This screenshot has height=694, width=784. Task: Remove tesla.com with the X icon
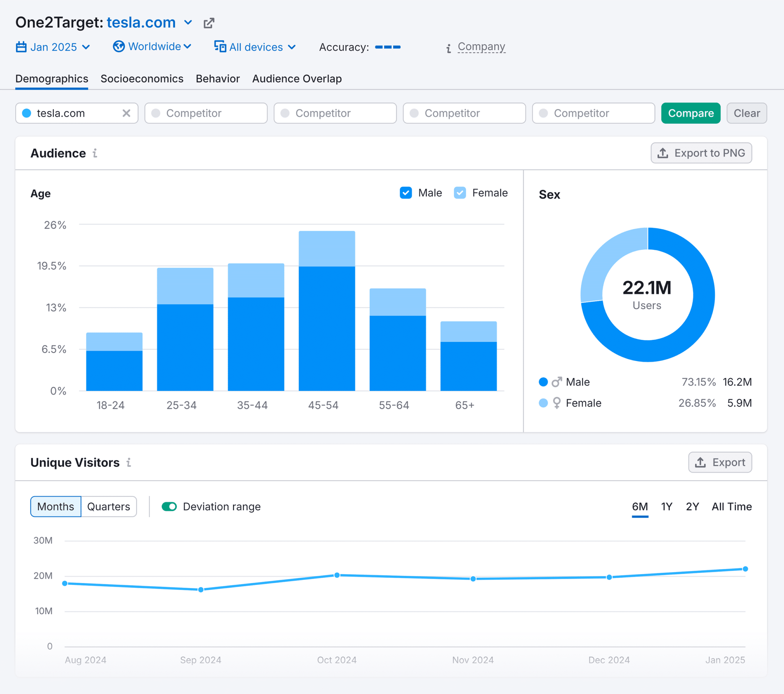point(126,113)
